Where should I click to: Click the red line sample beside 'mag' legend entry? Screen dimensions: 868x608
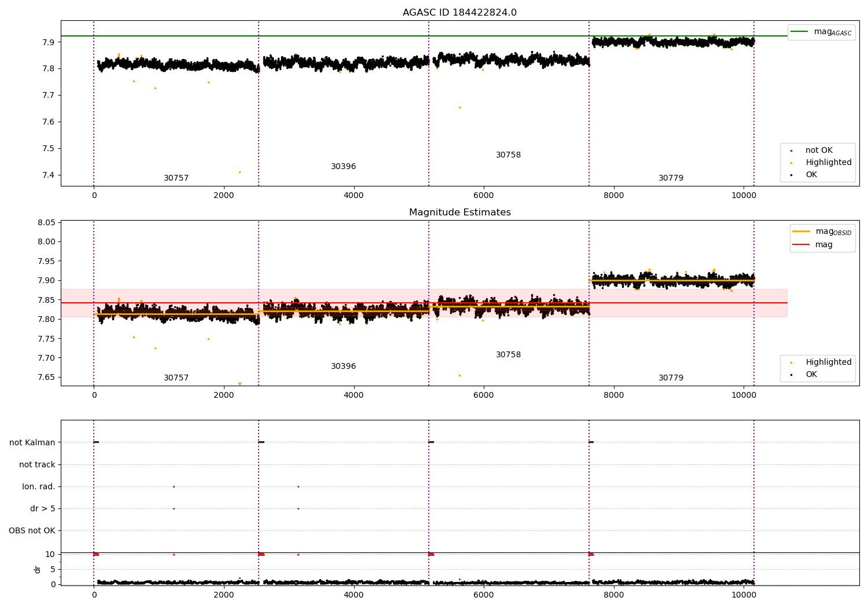(801, 245)
